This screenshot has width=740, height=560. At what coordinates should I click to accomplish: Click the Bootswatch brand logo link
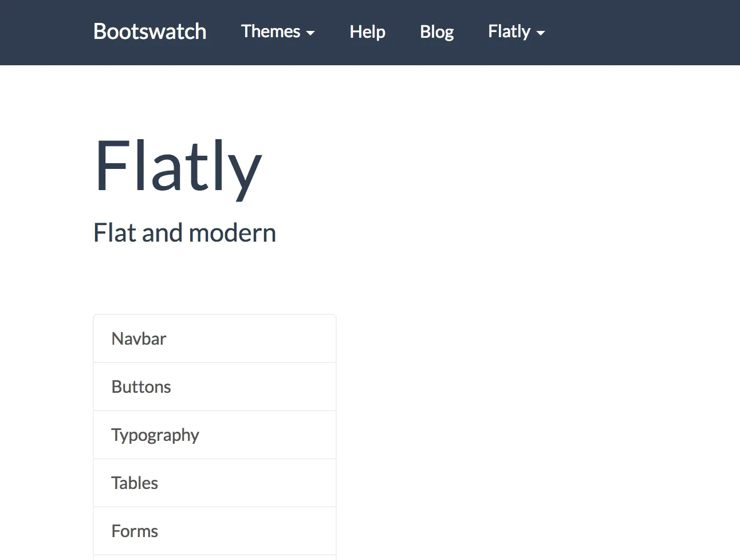149,31
